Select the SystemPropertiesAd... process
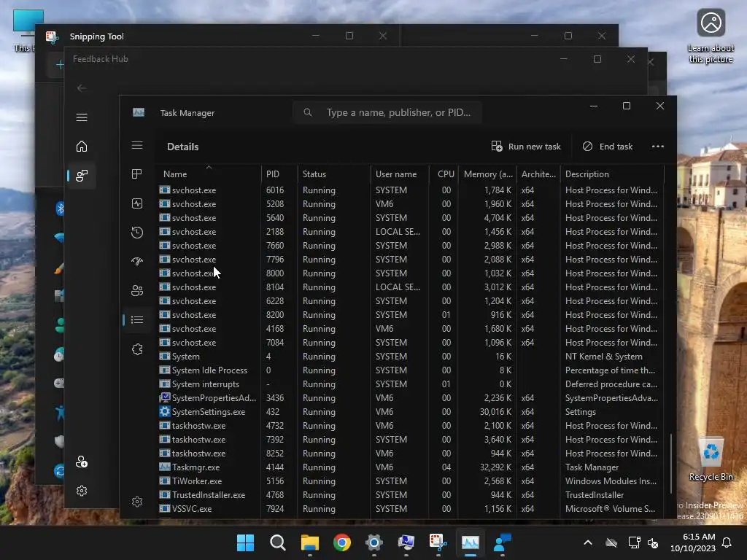747x560 pixels. point(411,397)
